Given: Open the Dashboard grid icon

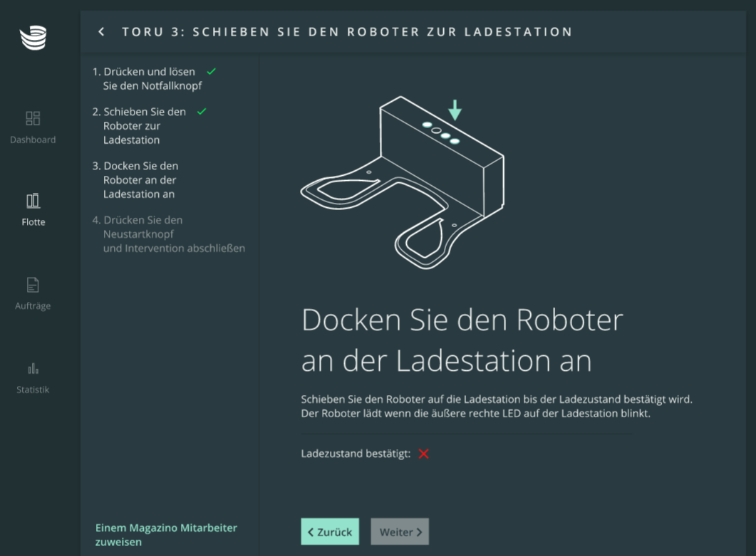Looking at the screenshot, I should [x=33, y=118].
